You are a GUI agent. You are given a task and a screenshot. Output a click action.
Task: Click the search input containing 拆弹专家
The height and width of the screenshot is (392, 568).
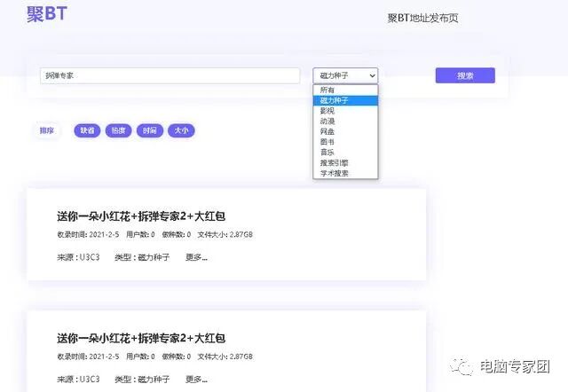click(170, 75)
